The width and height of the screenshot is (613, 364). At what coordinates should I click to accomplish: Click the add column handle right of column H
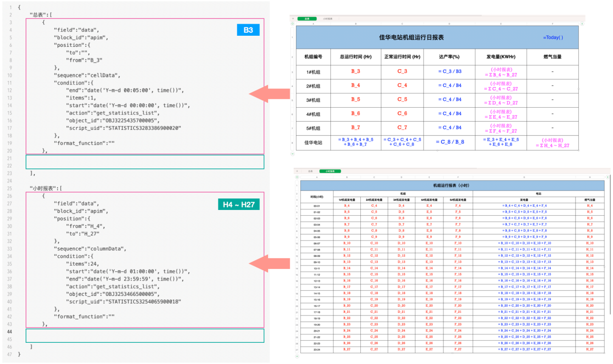tap(608, 177)
